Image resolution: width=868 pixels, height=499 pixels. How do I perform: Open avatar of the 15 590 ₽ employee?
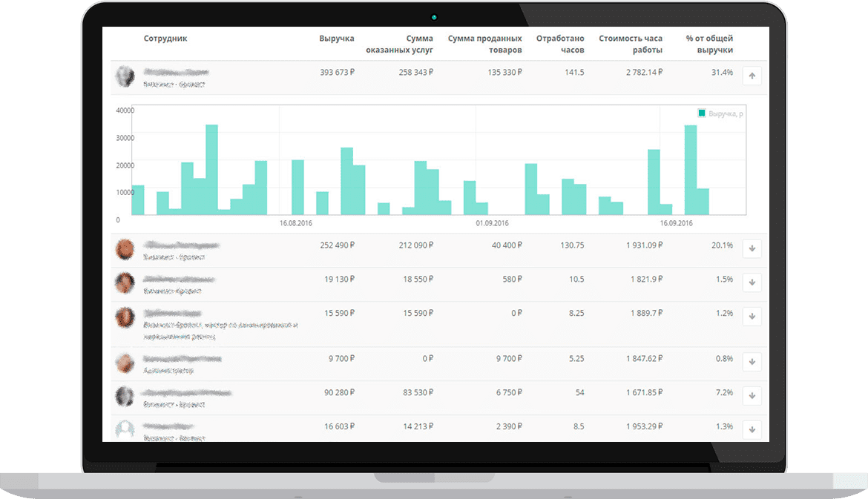[125, 317]
